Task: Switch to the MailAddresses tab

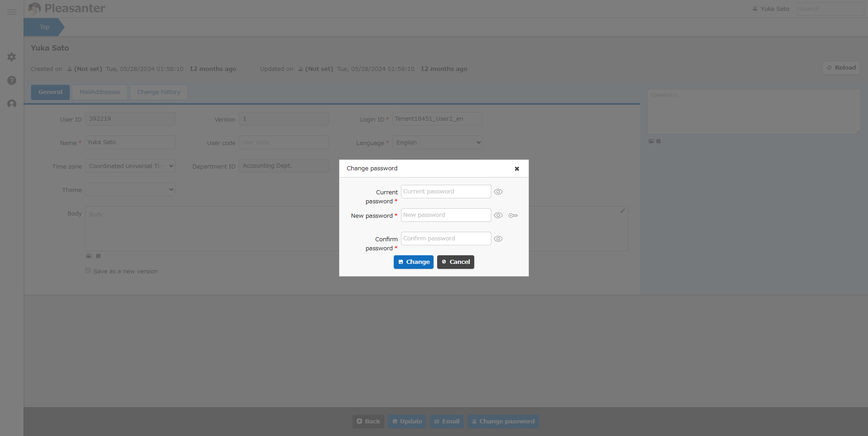Action: (x=100, y=92)
